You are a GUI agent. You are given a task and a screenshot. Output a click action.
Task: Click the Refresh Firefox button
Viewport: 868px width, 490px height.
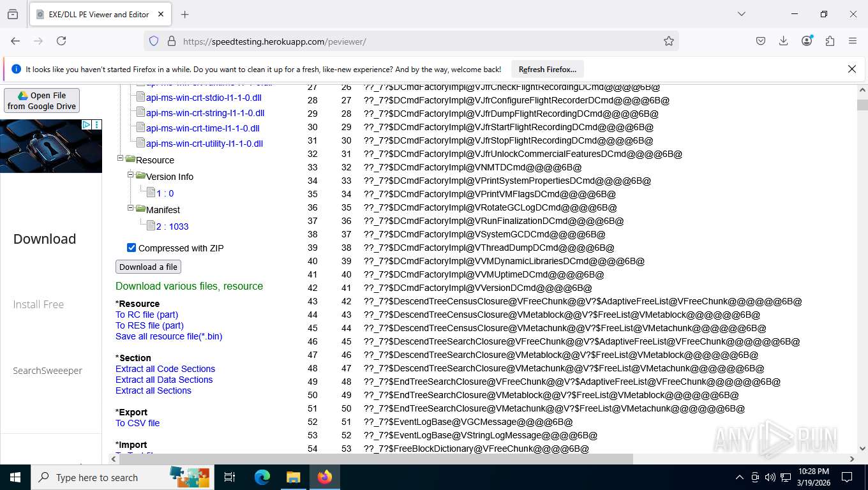[x=548, y=69]
